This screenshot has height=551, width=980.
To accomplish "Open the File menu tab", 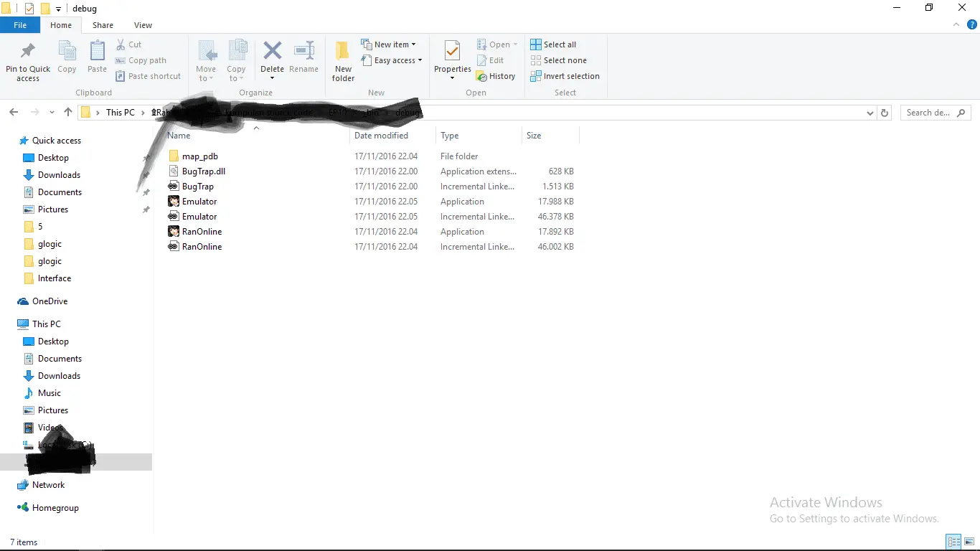I will click(x=20, y=25).
